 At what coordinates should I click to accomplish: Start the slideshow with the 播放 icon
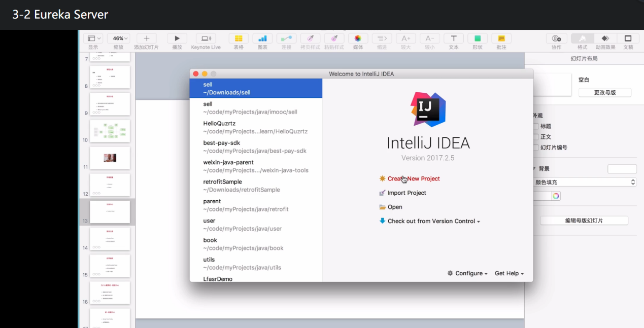[177, 39]
